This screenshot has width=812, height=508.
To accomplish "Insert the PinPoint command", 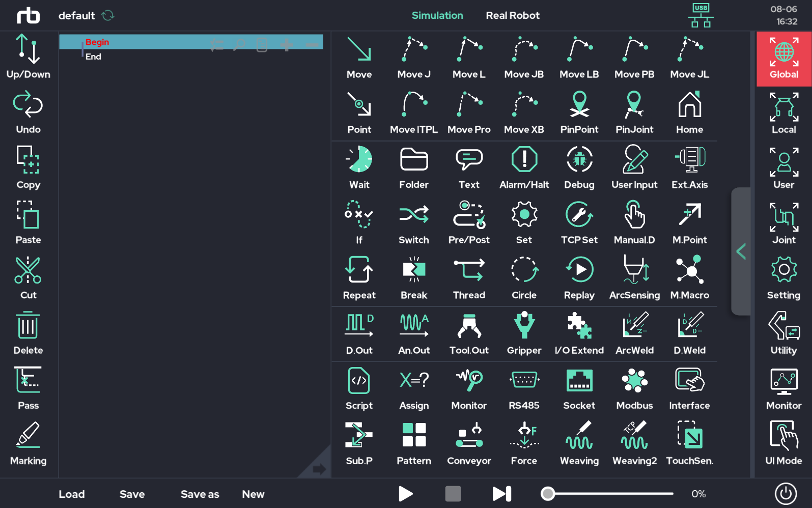I will point(579,112).
